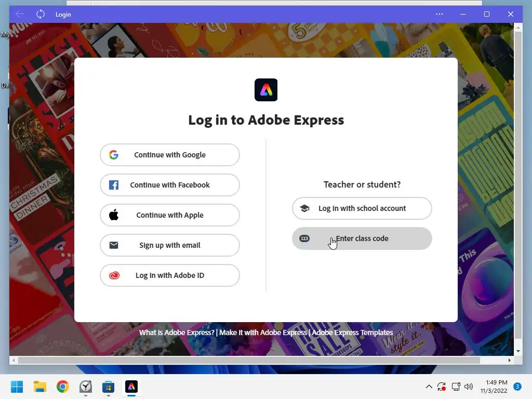Continue with Facebook sign-in
This screenshot has width=532, height=399.
170,185
